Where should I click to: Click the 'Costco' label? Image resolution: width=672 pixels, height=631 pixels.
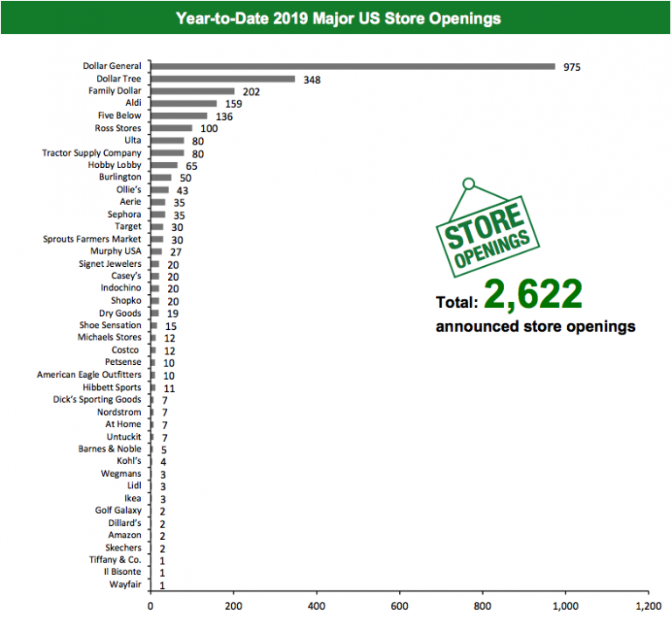(x=125, y=350)
